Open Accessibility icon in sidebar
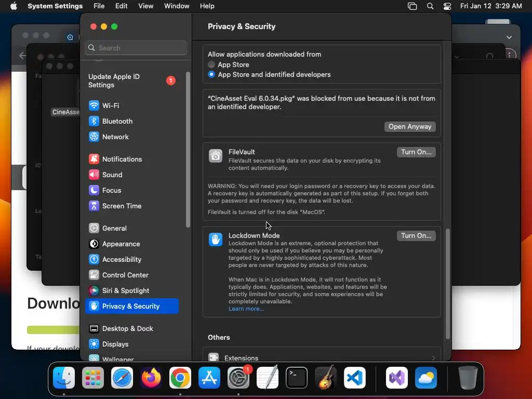Screen dimensions: 532x399 (94, 260)
